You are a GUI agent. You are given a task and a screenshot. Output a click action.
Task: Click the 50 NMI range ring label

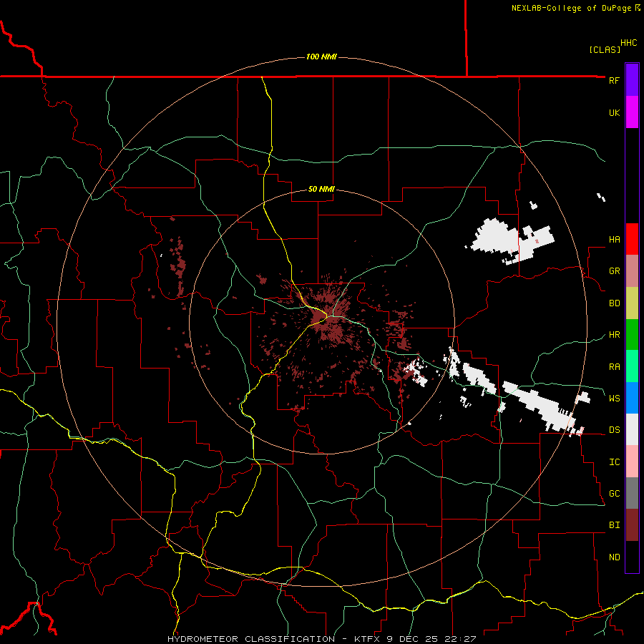pyautogui.click(x=321, y=190)
